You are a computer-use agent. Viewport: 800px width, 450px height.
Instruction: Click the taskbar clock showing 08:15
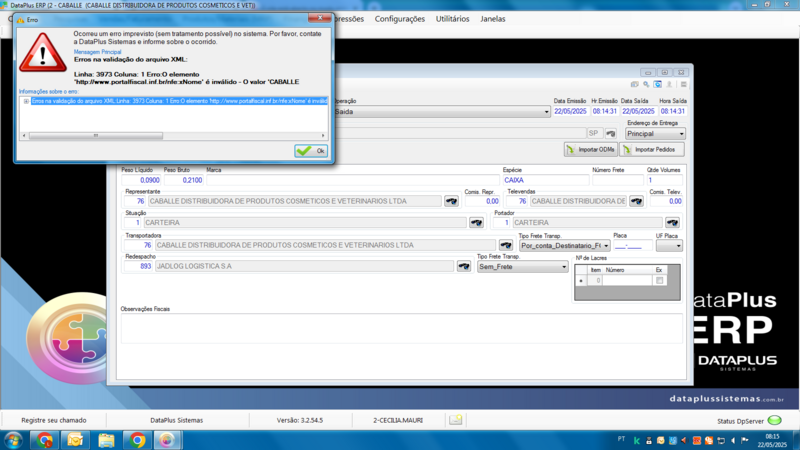coord(772,440)
